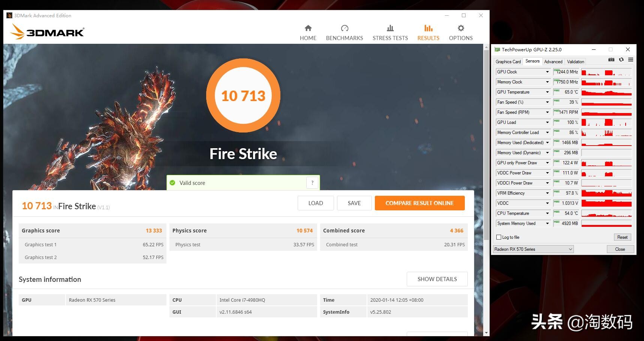Open the GPU only Power Draw dropdown
Viewport: 644px width, 341px height.
(x=547, y=163)
